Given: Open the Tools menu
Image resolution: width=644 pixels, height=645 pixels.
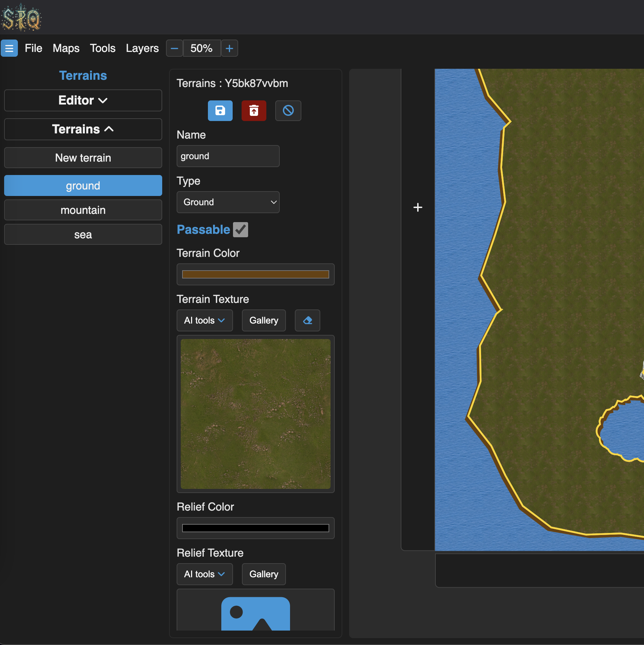Looking at the screenshot, I should click(102, 48).
